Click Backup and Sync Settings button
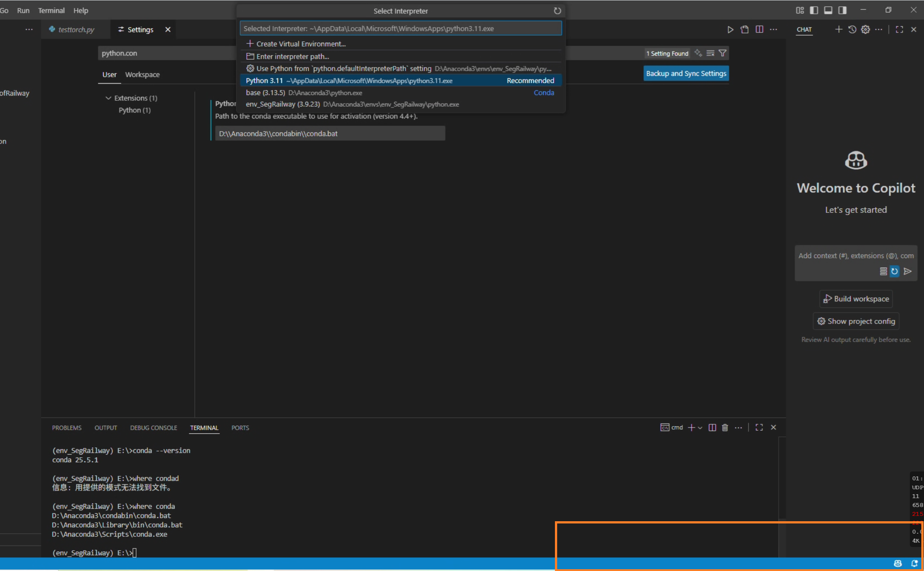This screenshot has height=571, width=924. pos(686,73)
